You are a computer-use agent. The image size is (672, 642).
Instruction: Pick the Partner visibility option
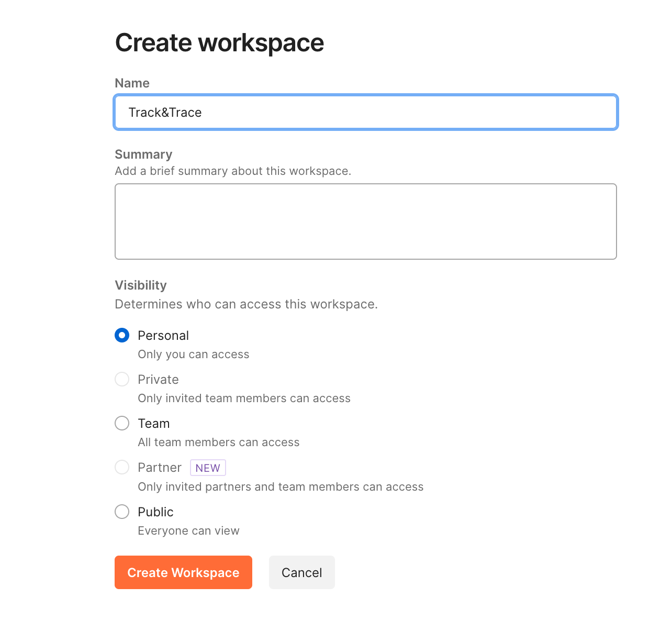121,467
